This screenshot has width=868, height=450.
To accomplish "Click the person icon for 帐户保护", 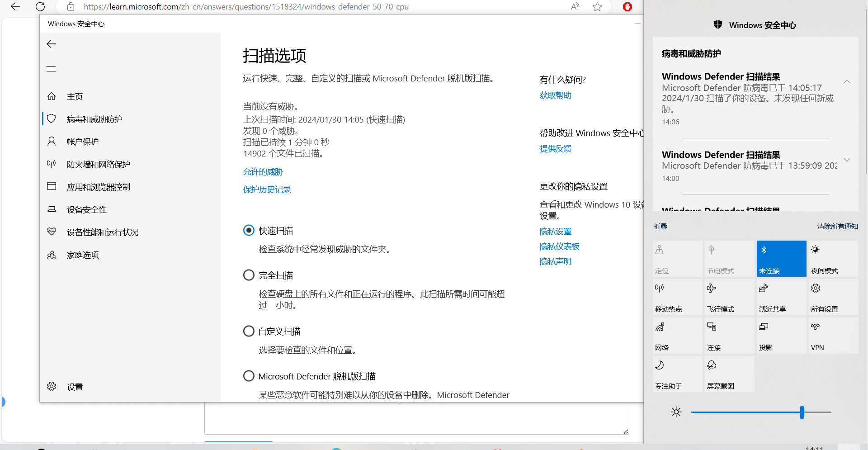I will (x=52, y=141).
